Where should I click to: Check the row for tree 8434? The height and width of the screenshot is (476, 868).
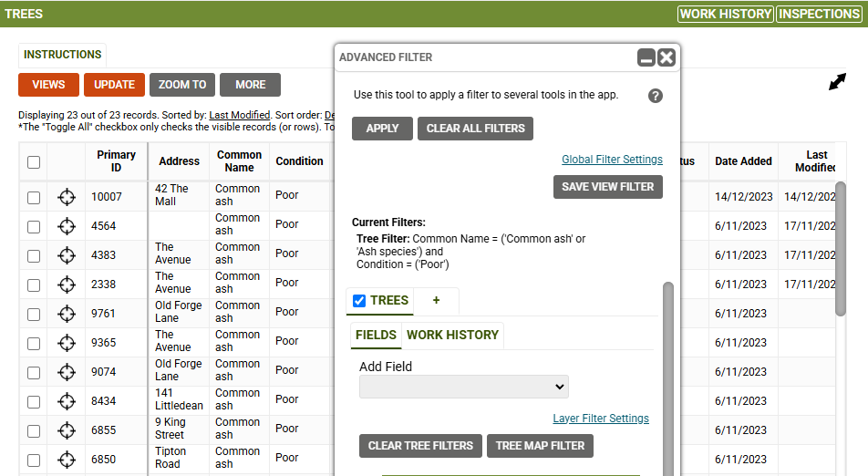(34, 402)
